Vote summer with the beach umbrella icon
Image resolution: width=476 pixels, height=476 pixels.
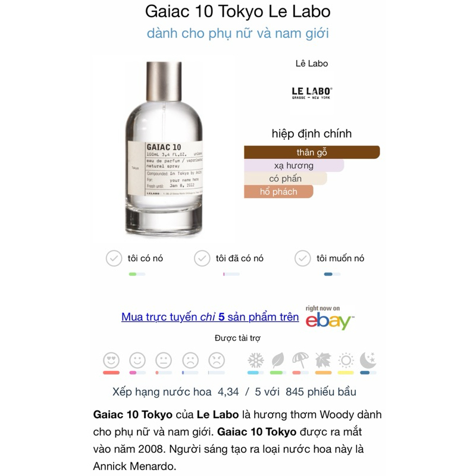click(x=300, y=361)
